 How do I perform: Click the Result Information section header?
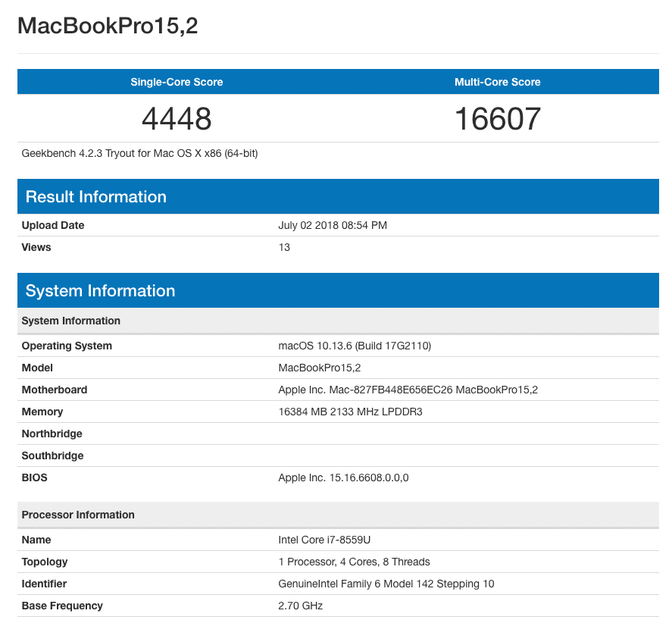tap(96, 197)
